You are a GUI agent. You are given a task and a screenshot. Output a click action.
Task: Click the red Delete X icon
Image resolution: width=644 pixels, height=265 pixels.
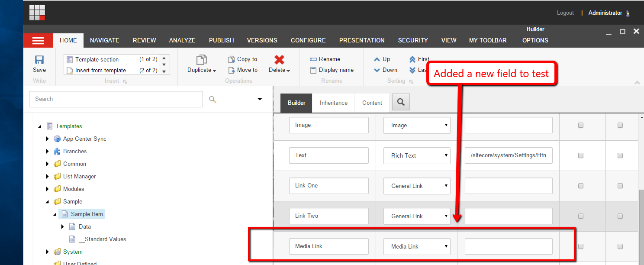click(279, 60)
